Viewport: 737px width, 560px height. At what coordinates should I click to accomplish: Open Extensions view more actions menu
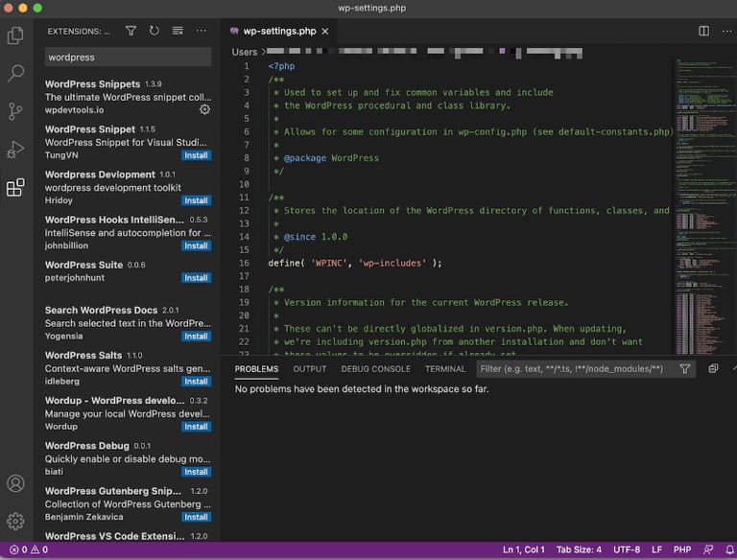pyautogui.click(x=202, y=31)
